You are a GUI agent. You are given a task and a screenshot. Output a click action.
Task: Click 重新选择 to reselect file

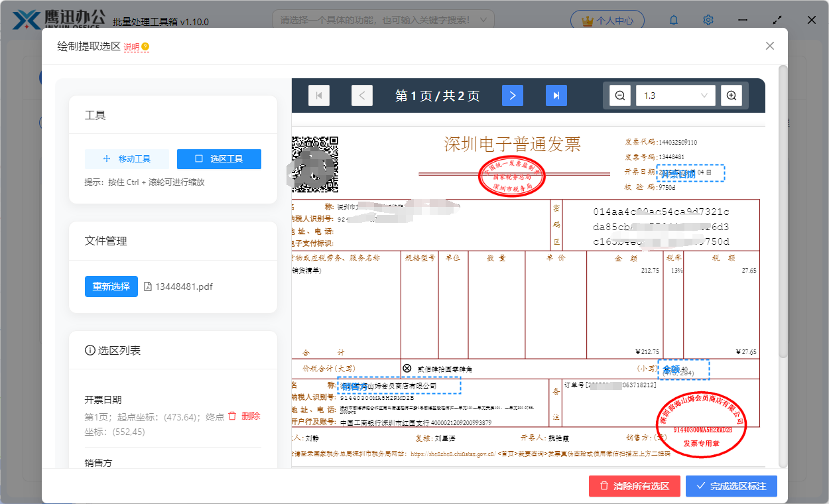pyautogui.click(x=111, y=286)
